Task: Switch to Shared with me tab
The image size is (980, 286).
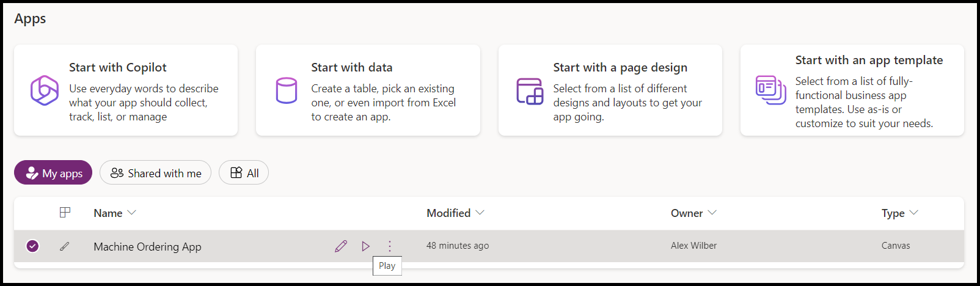Action: (155, 173)
